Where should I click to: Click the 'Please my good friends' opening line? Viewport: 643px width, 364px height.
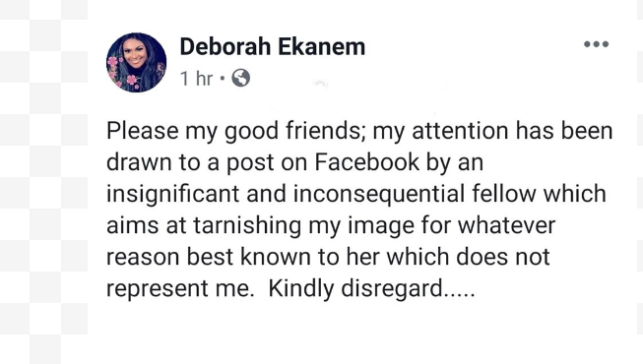(235, 131)
